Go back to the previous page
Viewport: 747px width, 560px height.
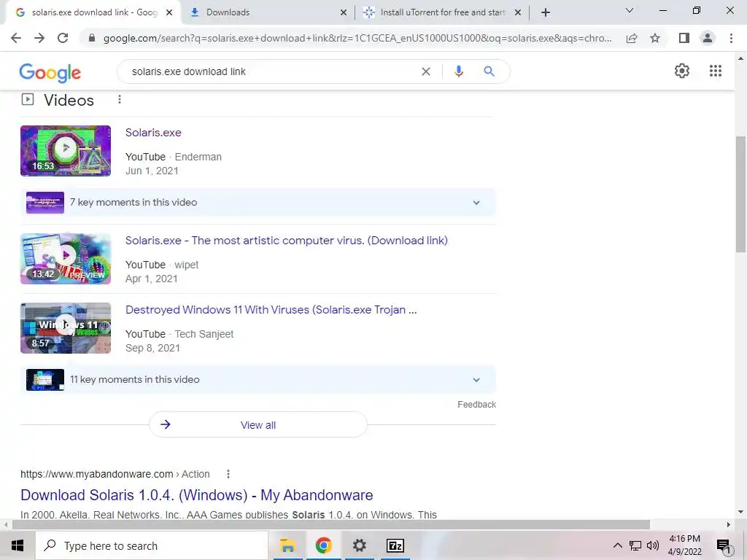(16, 38)
